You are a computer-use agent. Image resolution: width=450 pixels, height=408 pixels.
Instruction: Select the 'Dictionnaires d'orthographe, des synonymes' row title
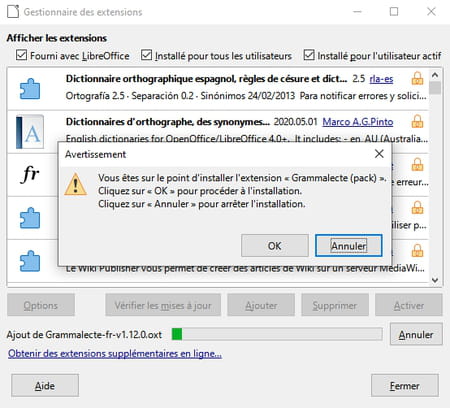(168, 122)
